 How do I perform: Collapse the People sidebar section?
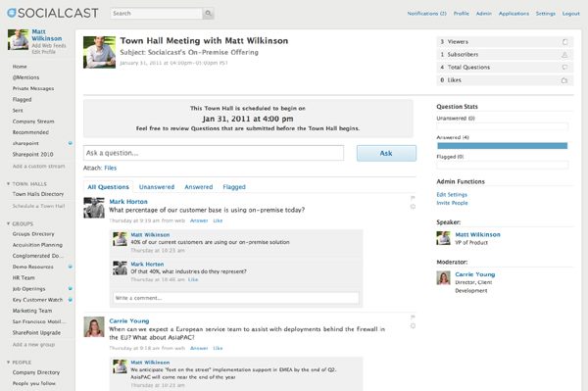(8, 363)
